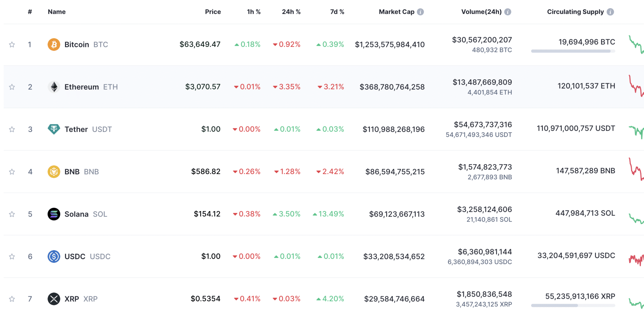
Task: Sort by 24h % column header
Action: point(291,12)
